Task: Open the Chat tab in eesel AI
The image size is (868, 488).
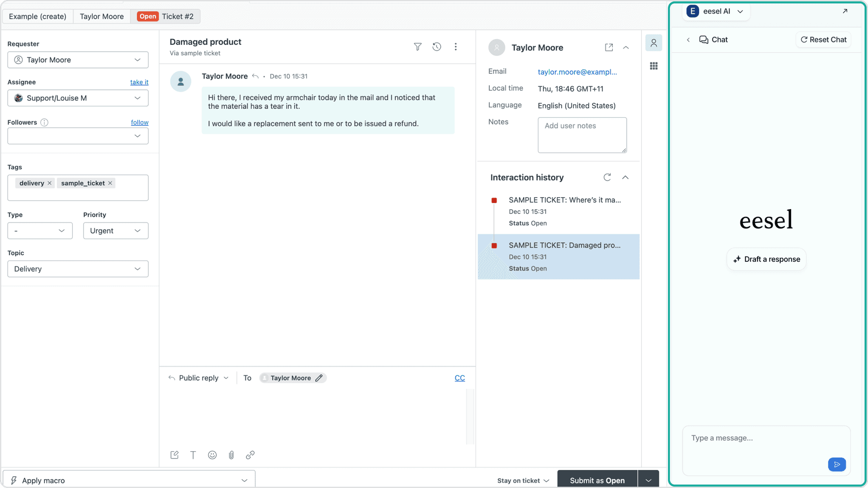Action: 714,39
